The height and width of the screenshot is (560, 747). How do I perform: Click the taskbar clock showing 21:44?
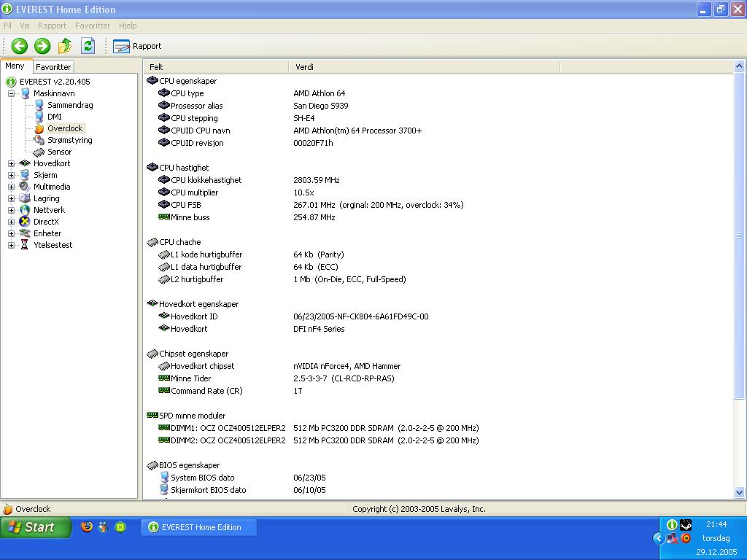[716, 525]
